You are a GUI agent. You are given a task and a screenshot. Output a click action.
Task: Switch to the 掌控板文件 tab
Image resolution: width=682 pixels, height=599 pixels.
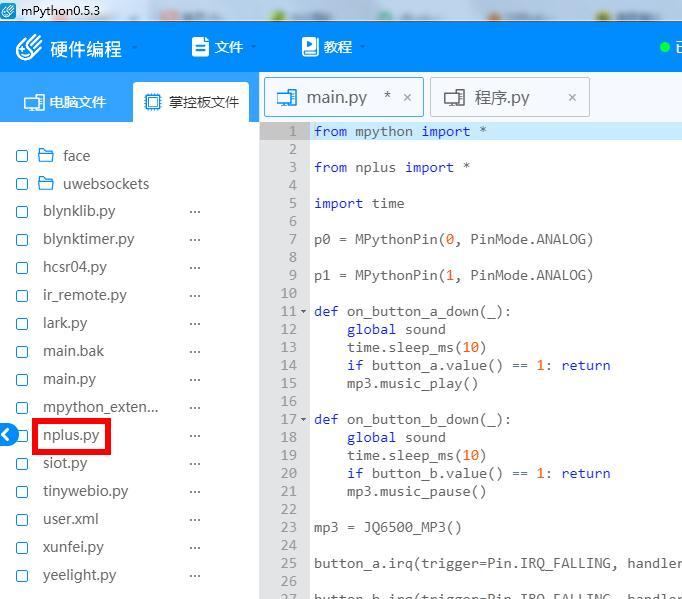tap(191, 102)
